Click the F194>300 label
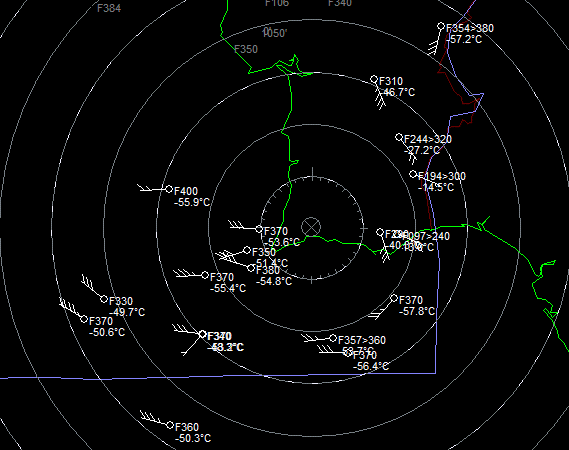The height and width of the screenshot is (450, 569). click(442, 176)
